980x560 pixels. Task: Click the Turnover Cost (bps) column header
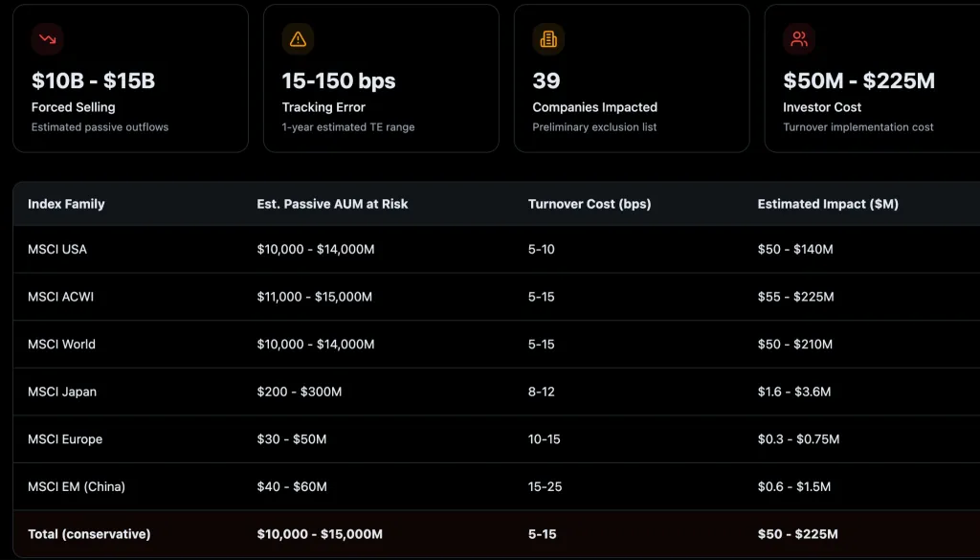point(590,204)
